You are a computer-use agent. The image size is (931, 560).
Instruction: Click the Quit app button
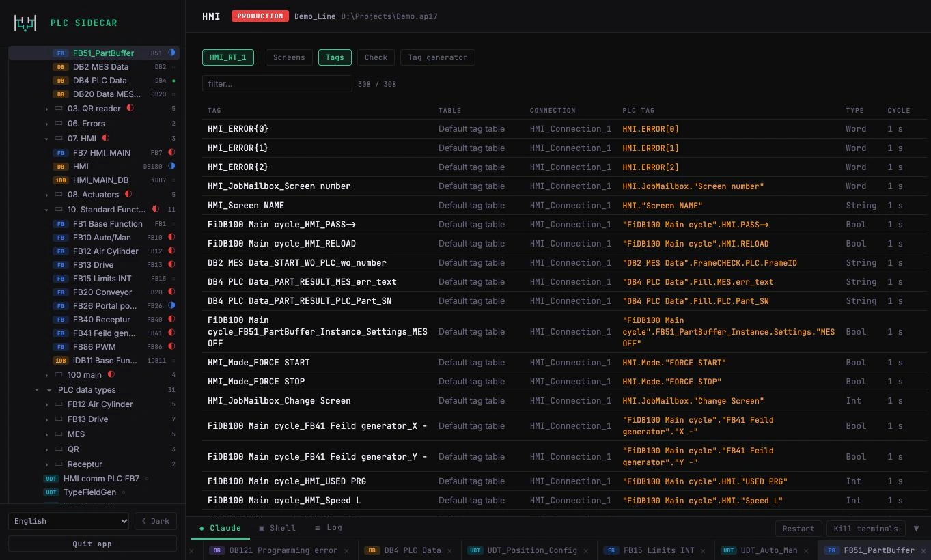pyautogui.click(x=92, y=544)
